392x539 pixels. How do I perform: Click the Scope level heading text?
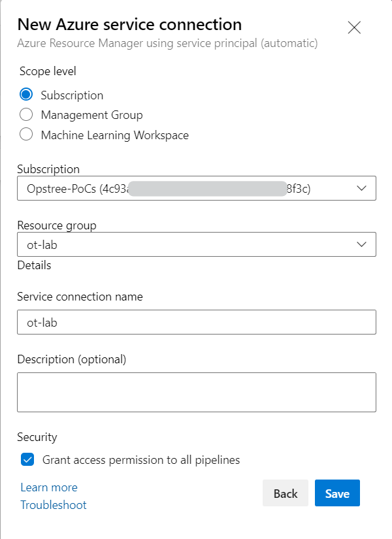[x=48, y=71]
